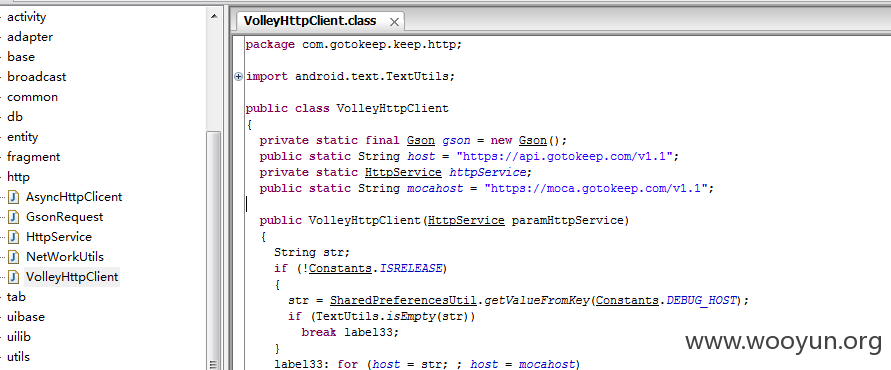
Task: Click the String str declaration line
Action: 313,252
